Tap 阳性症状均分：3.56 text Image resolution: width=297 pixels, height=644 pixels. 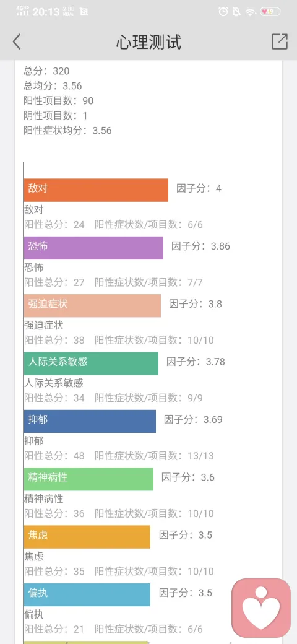click(67, 131)
